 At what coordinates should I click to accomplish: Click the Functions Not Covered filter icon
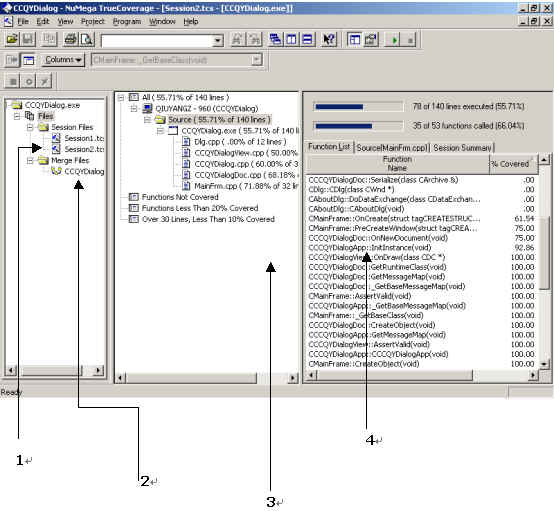click(134, 197)
